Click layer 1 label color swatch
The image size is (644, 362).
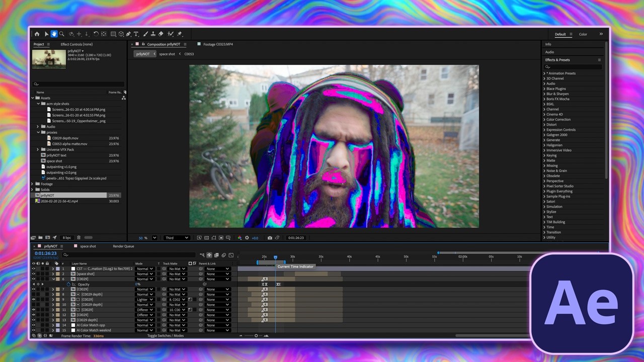point(58,269)
